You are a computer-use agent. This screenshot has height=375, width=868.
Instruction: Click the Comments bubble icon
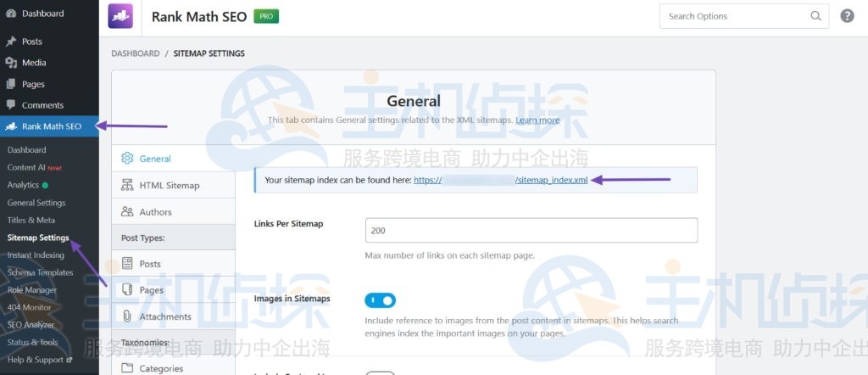click(11, 105)
